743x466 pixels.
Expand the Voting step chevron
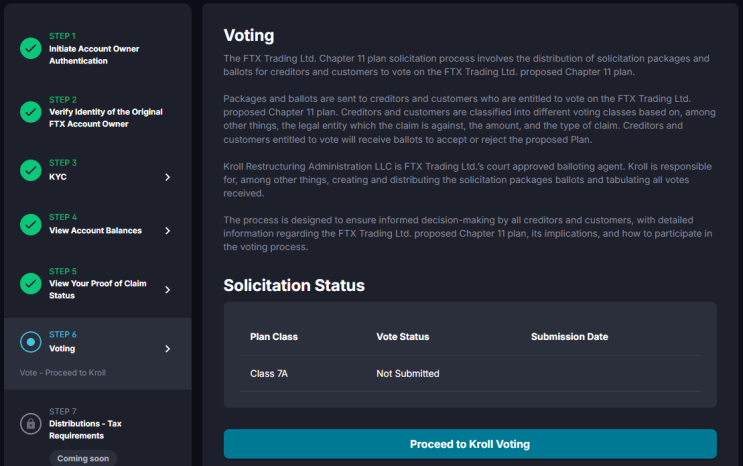point(167,349)
